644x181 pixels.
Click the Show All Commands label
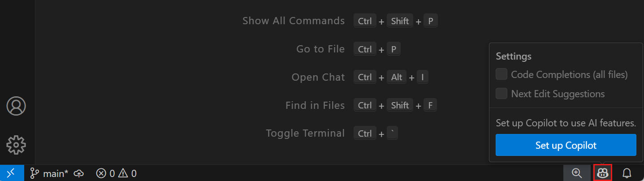(x=294, y=21)
